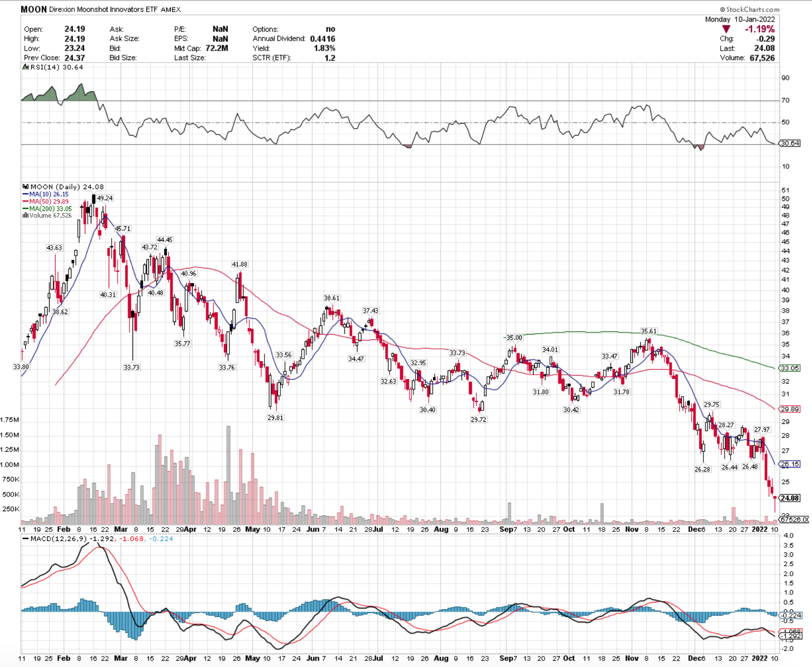Click the 35.61 November high label
This screenshot has height=667, width=812.
click(x=649, y=331)
